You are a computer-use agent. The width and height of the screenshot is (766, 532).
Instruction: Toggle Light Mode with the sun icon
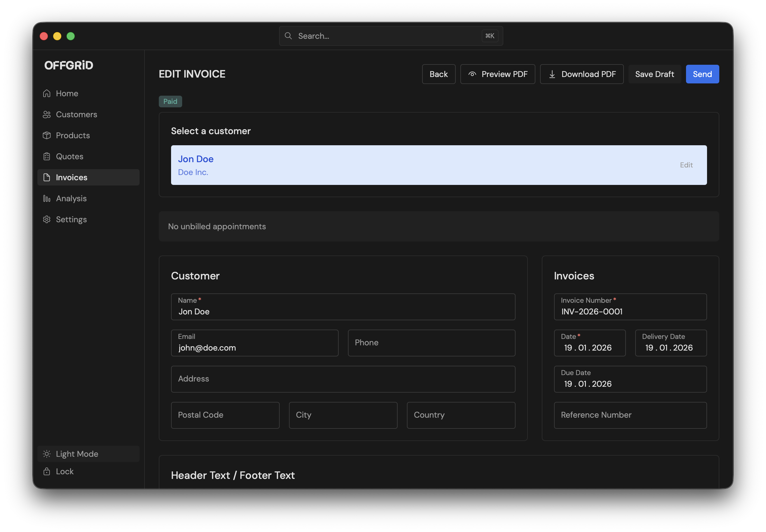click(47, 454)
